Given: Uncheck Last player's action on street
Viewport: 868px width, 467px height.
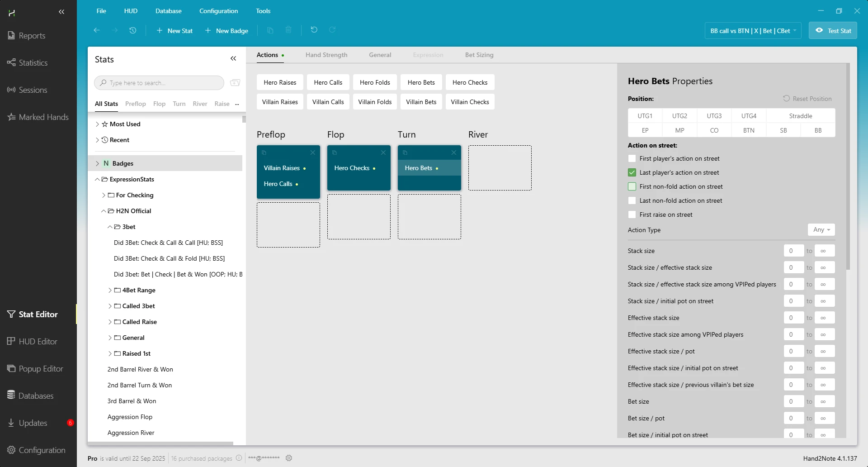Looking at the screenshot, I should (x=632, y=172).
